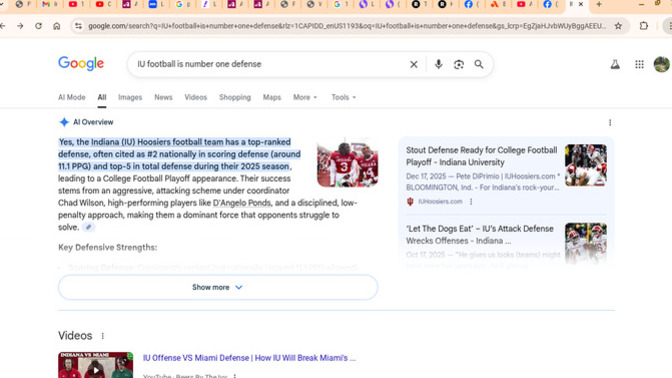672x378 pixels.
Task: Click the "AI Overview" label
Action: 93,122
